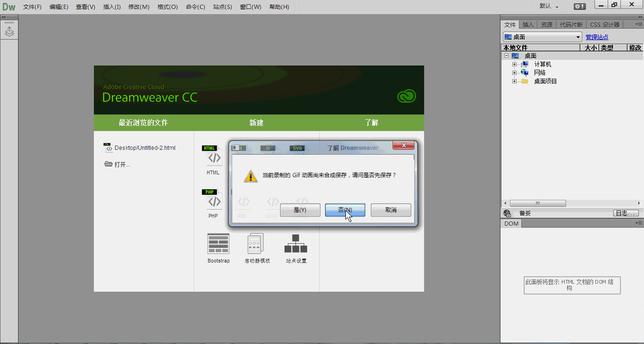The image size is (644, 344).
Task: Click 否(N) in the save dialog
Action: pos(345,210)
